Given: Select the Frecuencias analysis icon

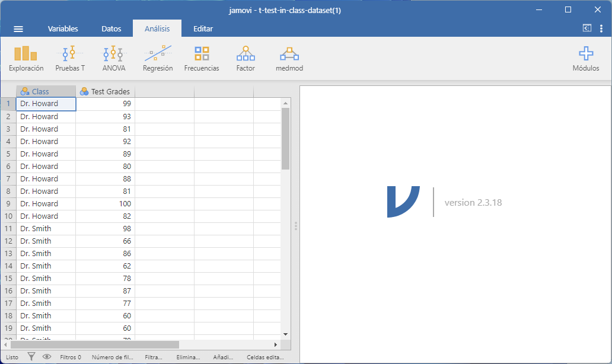Looking at the screenshot, I should coord(202,59).
